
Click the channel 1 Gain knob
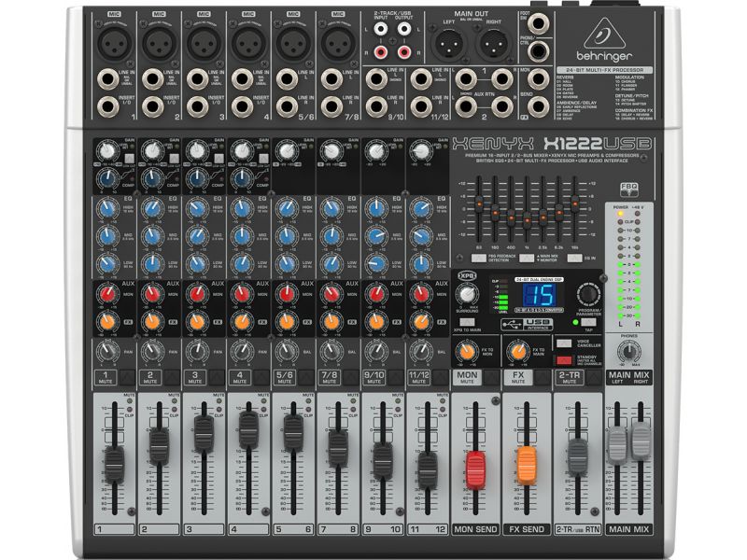pos(107,151)
